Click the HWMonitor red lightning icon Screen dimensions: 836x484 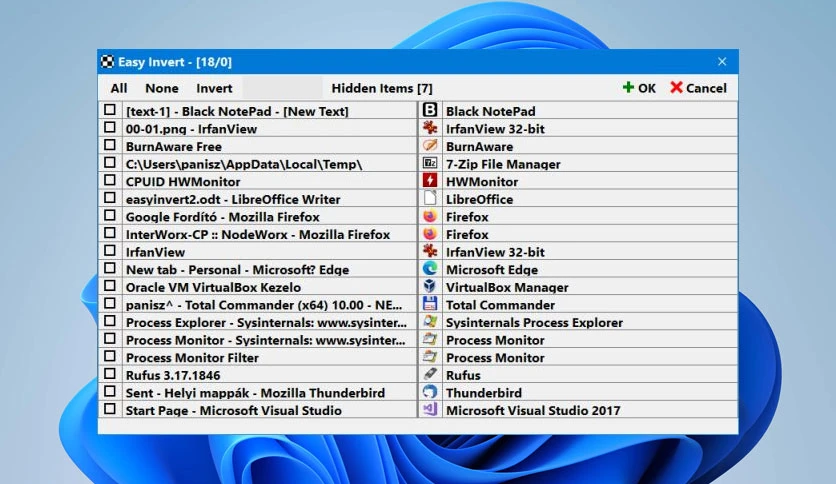430,180
